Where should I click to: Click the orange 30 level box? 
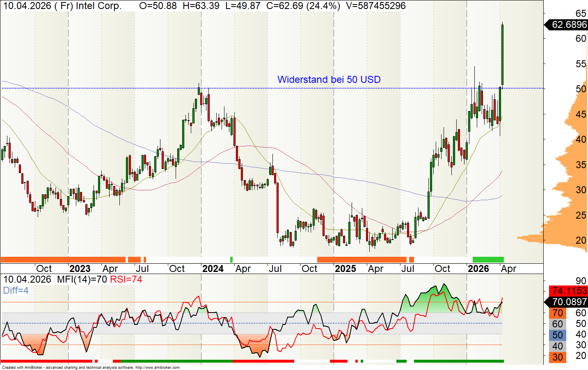(x=557, y=357)
